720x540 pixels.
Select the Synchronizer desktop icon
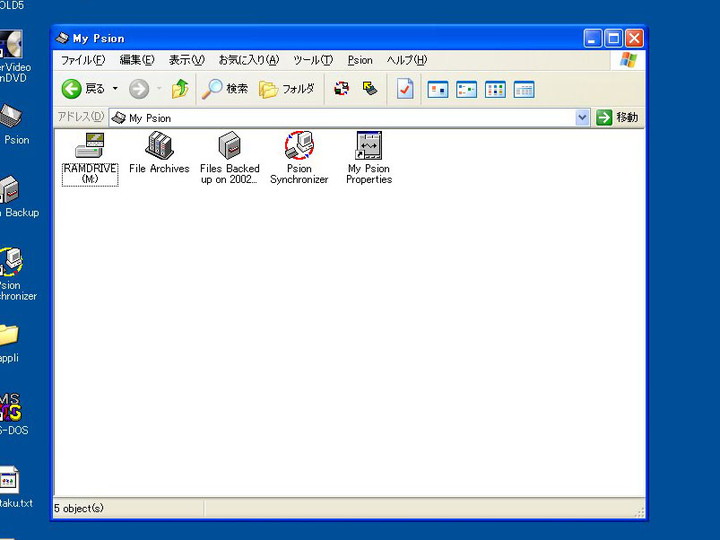(15, 274)
